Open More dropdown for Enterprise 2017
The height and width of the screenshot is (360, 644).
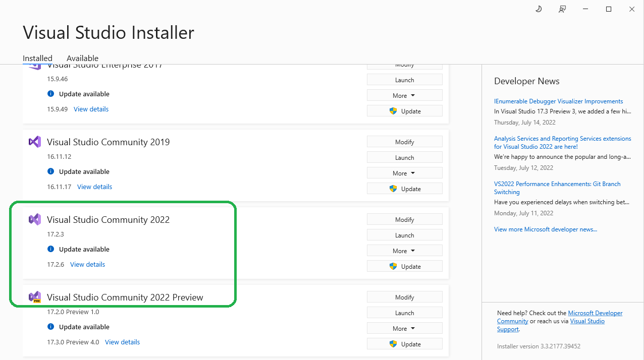coord(405,95)
